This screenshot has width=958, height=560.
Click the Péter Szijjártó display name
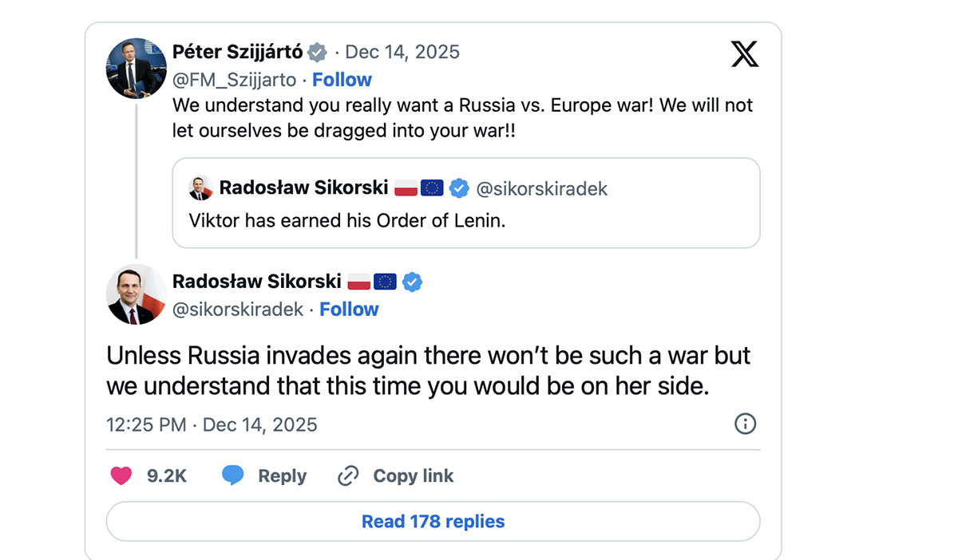(x=237, y=53)
